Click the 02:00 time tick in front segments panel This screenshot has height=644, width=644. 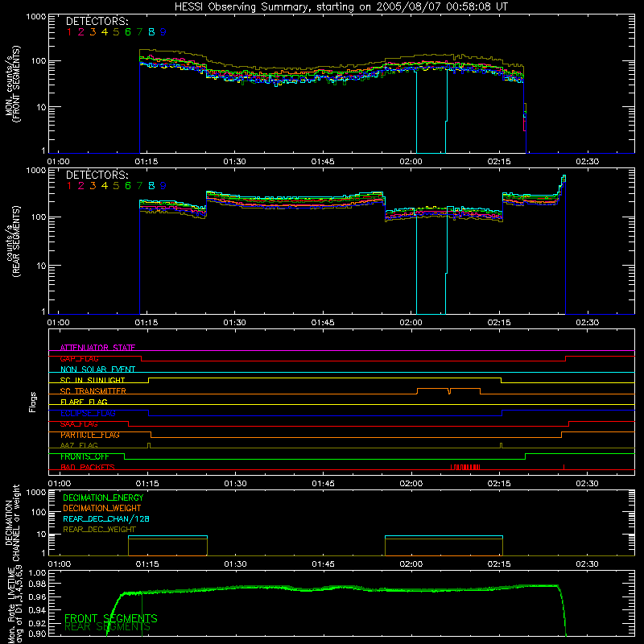pos(411,162)
